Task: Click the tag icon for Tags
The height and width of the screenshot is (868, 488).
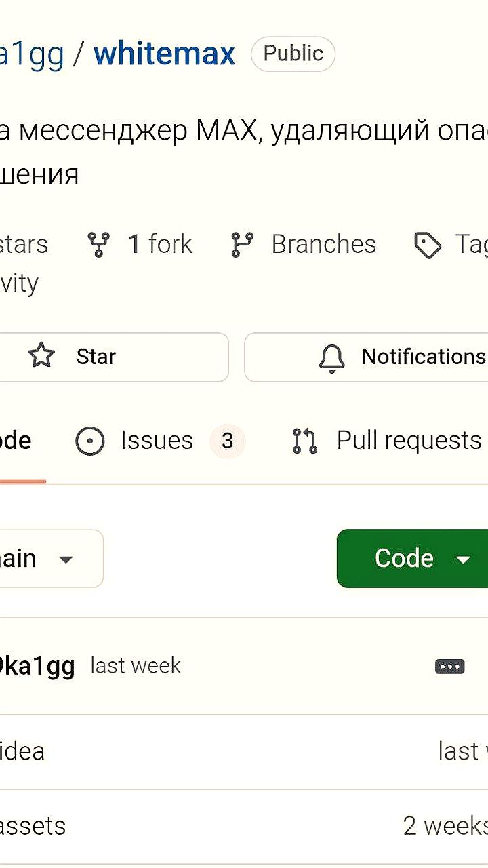Action: [428, 245]
